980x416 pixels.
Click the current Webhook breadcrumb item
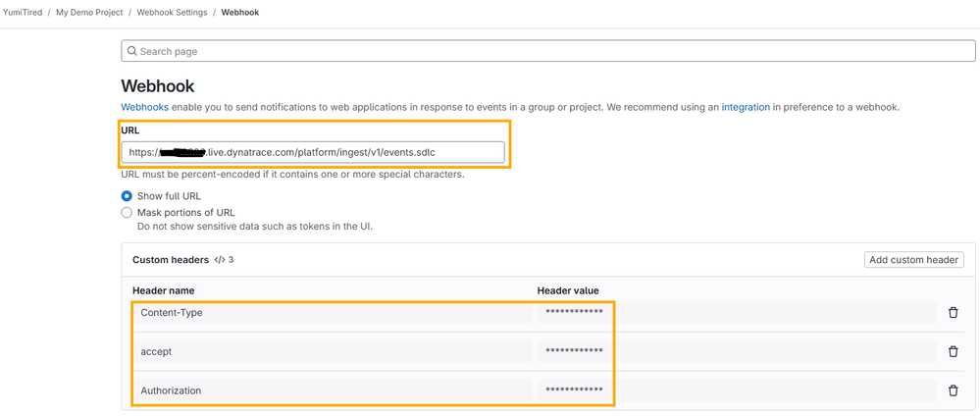click(x=240, y=13)
